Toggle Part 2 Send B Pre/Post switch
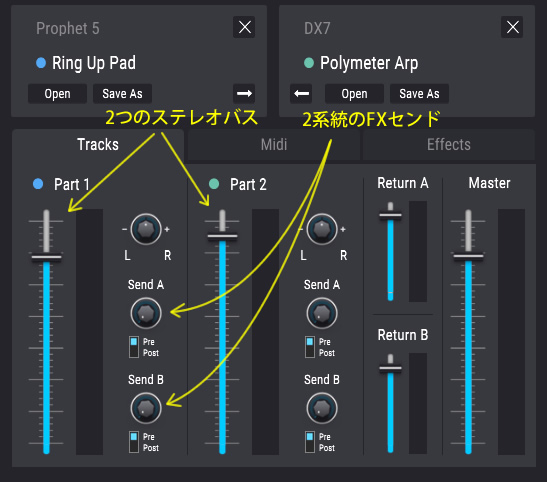This screenshot has width=547, height=482. click(x=310, y=442)
